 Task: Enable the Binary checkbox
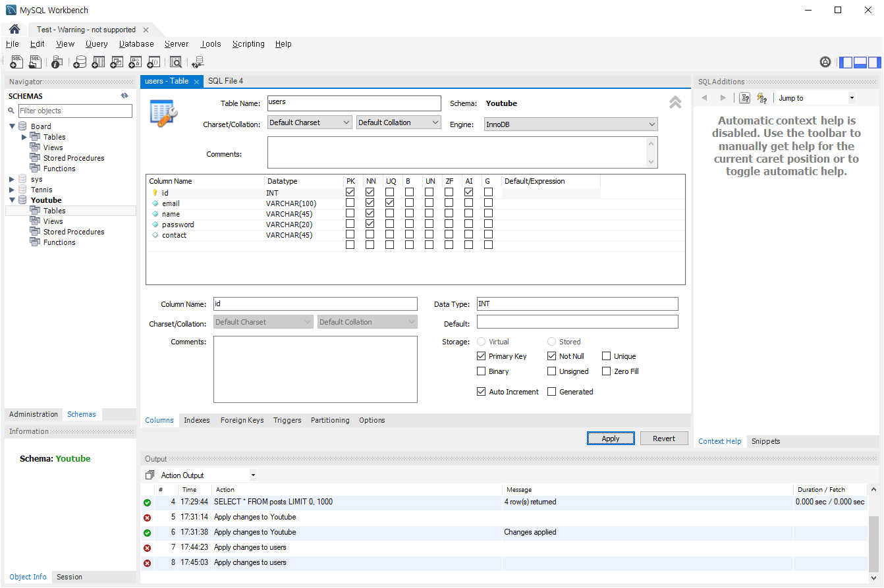[481, 371]
